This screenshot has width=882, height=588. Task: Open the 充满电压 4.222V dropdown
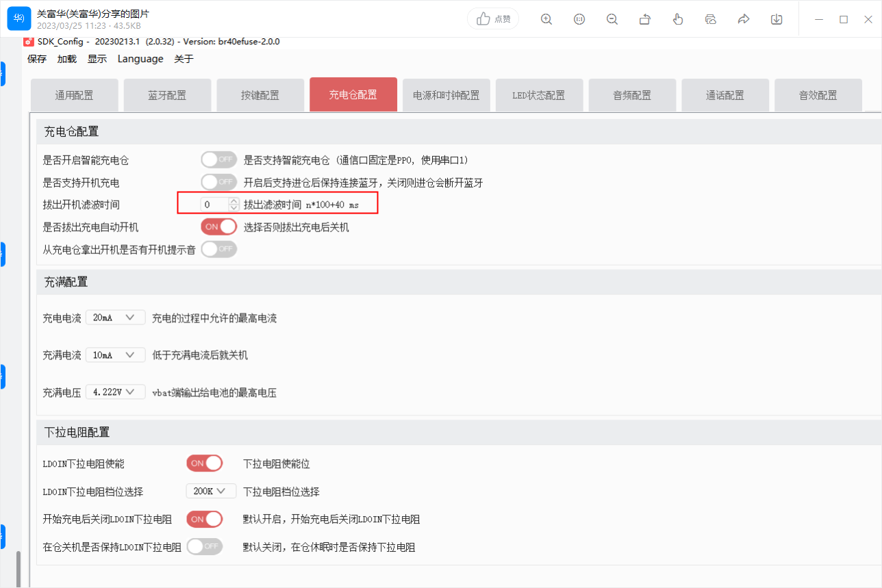(115, 392)
